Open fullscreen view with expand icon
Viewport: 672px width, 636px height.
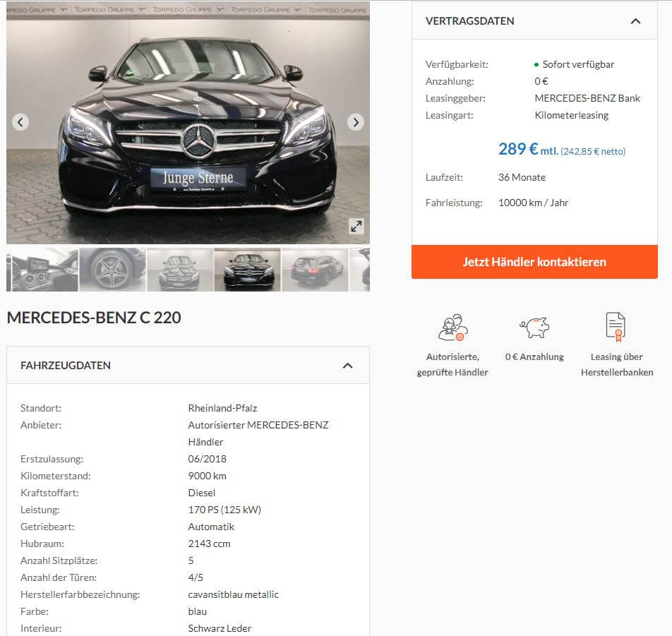tap(356, 227)
